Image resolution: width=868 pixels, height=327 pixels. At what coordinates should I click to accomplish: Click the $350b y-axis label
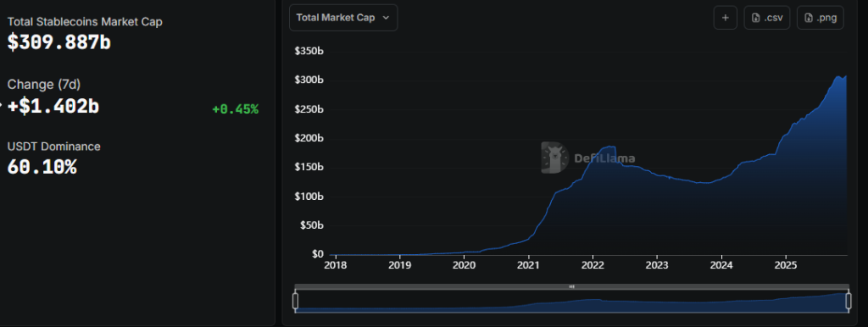pyautogui.click(x=309, y=52)
